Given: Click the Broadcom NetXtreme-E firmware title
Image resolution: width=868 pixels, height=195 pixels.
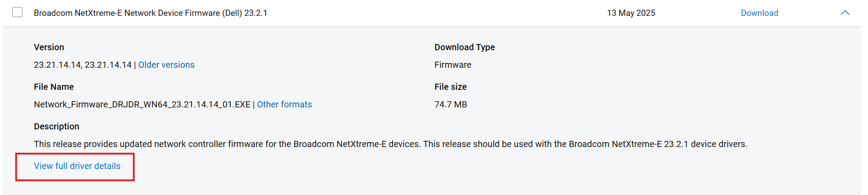Looking at the screenshot, I should (x=150, y=13).
